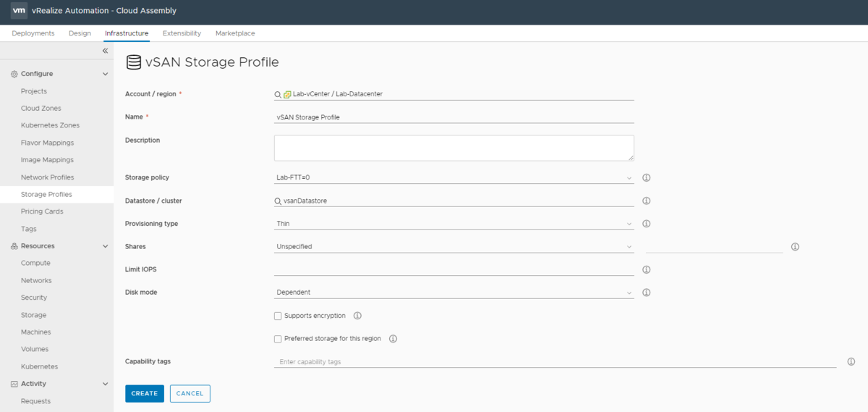868x412 pixels.
Task: Open the Provisioning type dropdown
Action: (454, 224)
